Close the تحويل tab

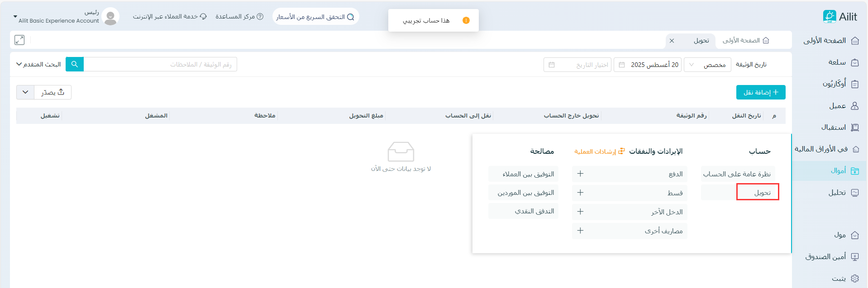pos(672,41)
